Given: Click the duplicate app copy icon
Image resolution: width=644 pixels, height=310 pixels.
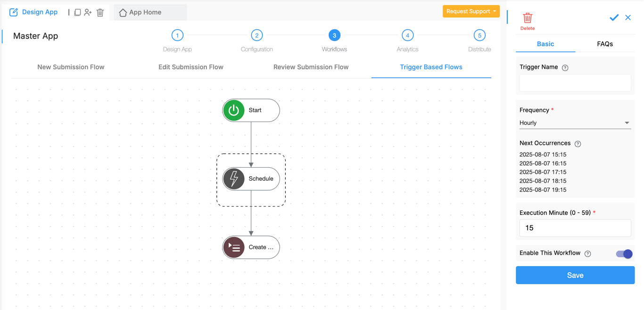Looking at the screenshot, I should click(x=77, y=13).
